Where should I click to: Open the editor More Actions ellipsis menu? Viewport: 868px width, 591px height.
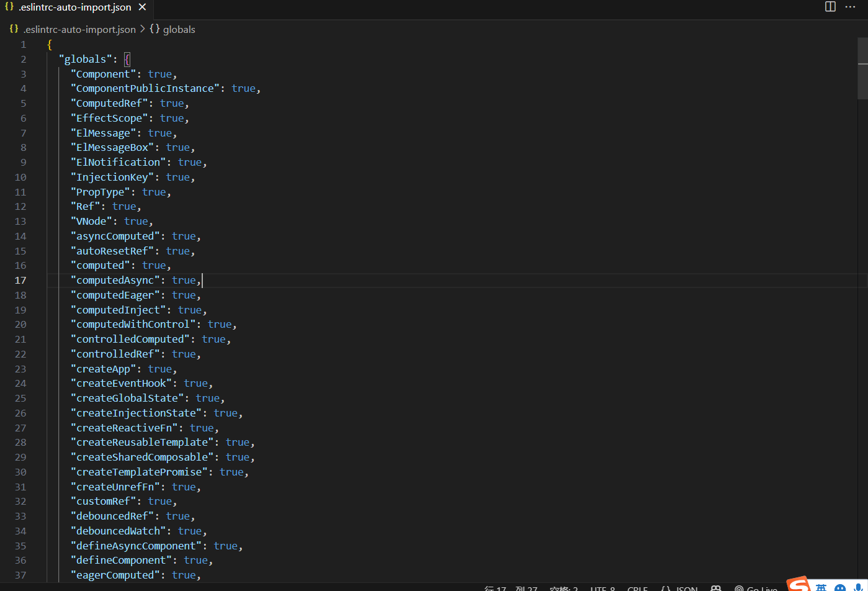pos(850,7)
